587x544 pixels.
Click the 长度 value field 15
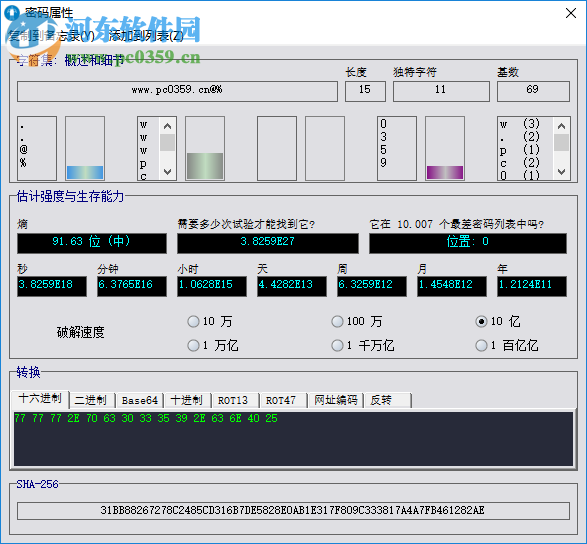coord(365,91)
